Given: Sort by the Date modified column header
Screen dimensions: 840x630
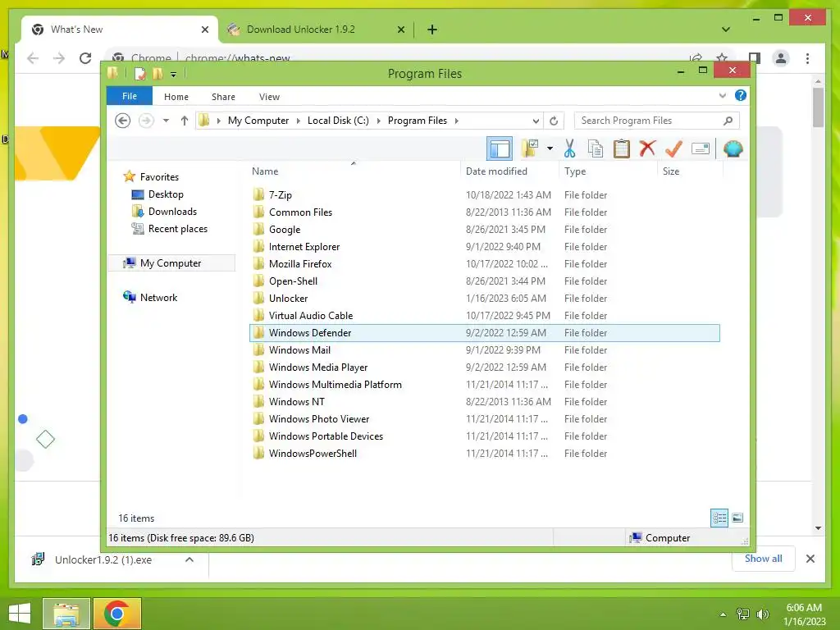Looking at the screenshot, I should point(496,171).
